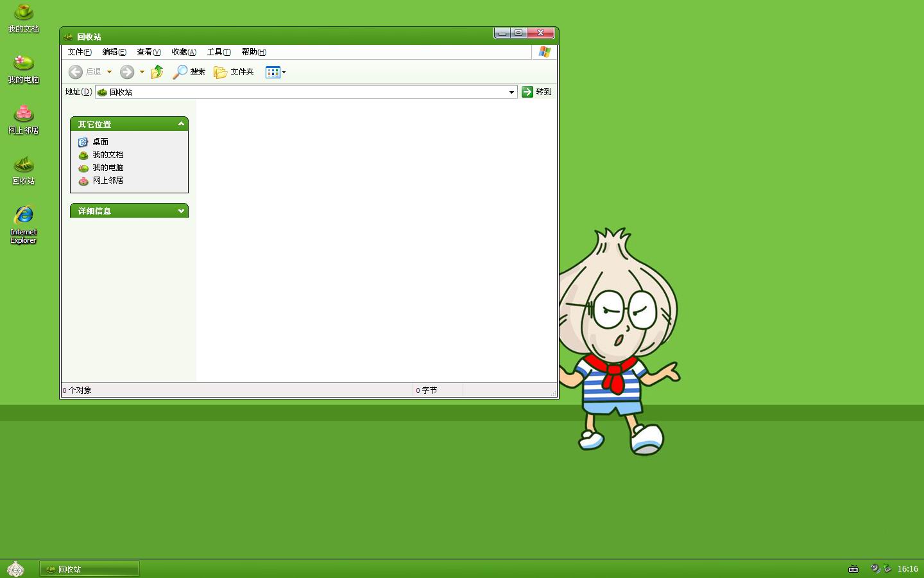Click the 后退 back arrow button
This screenshot has height=578, width=924.
[x=85, y=72]
